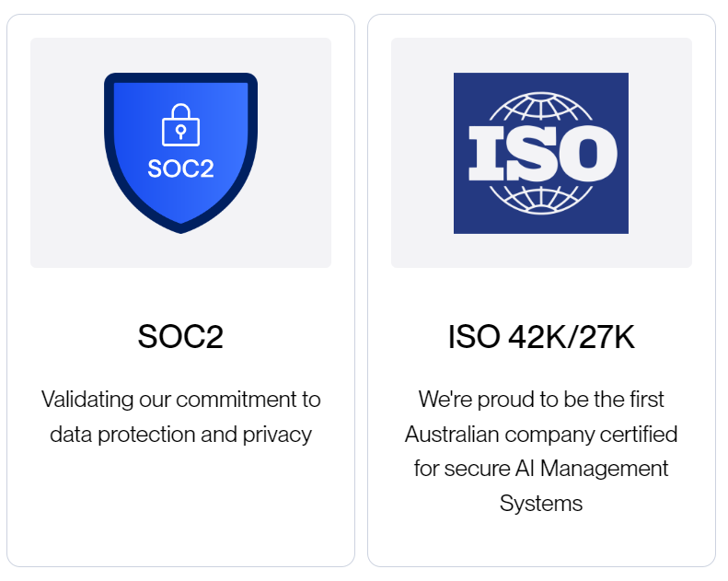The width and height of the screenshot is (728, 581).
Task: Open the ISO 42K/27K certification card
Action: pos(541,290)
